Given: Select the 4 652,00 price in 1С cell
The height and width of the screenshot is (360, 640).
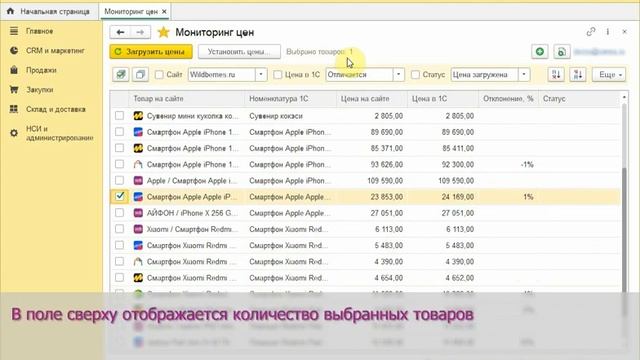Looking at the screenshot, I should [x=443, y=278].
